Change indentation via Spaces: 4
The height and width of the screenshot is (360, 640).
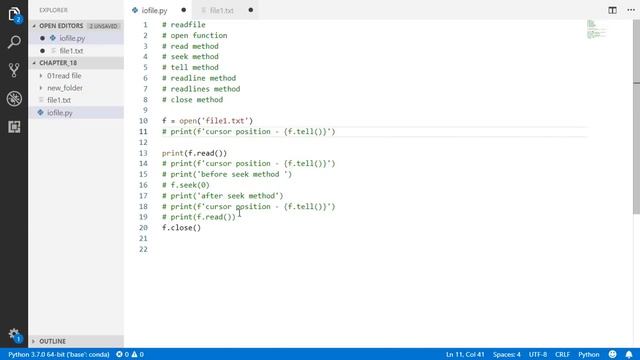pos(507,354)
